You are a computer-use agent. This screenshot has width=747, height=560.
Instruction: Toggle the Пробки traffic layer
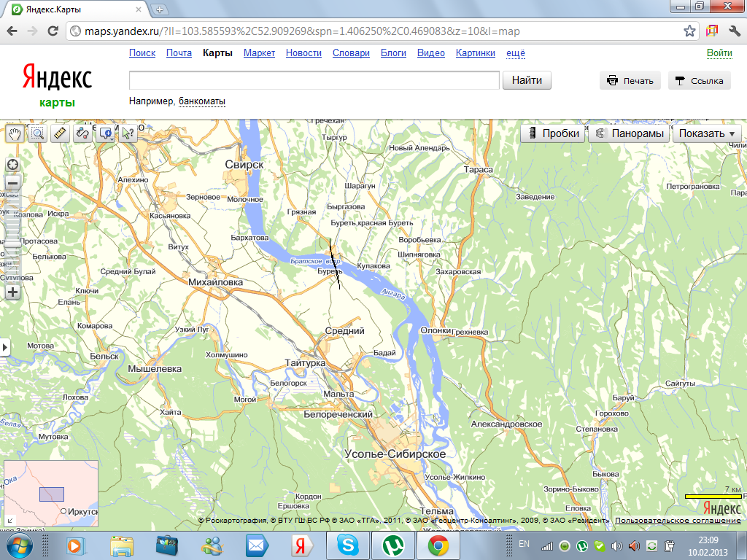553,133
